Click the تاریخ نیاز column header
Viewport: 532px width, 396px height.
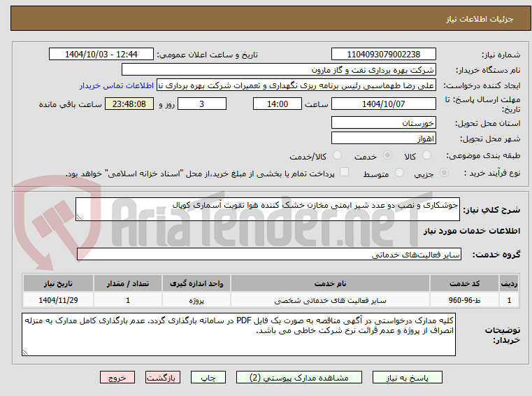pos(58,283)
